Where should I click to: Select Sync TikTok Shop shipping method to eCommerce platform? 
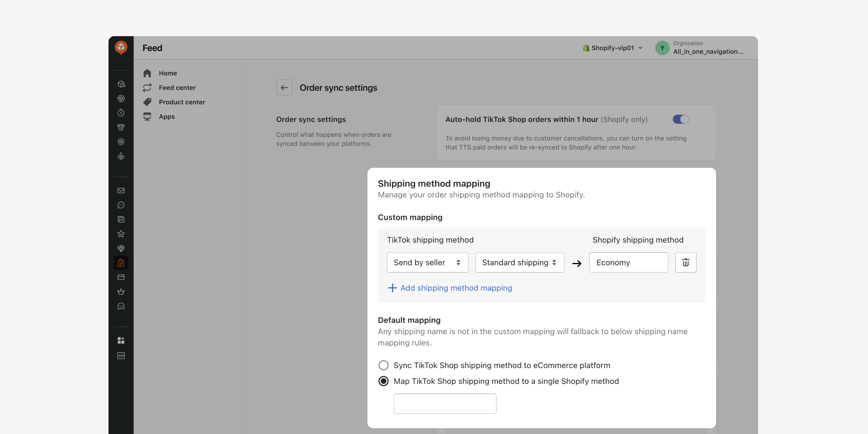click(x=383, y=365)
